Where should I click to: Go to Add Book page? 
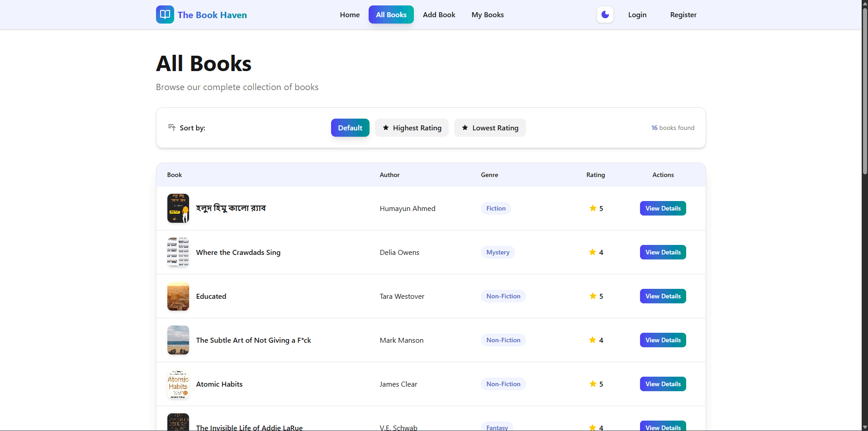(x=439, y=14)
